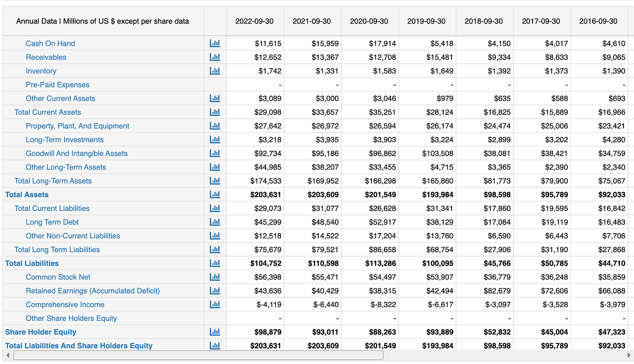The image size is (634, 364).
Task: Open the Total Long-Term Assets link
Action: [53, 181]
